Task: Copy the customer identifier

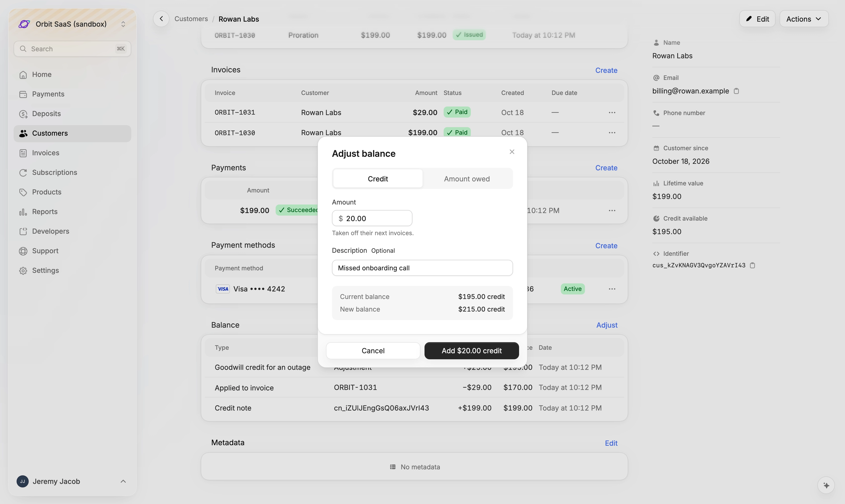Action: click(x=752, y=265)
